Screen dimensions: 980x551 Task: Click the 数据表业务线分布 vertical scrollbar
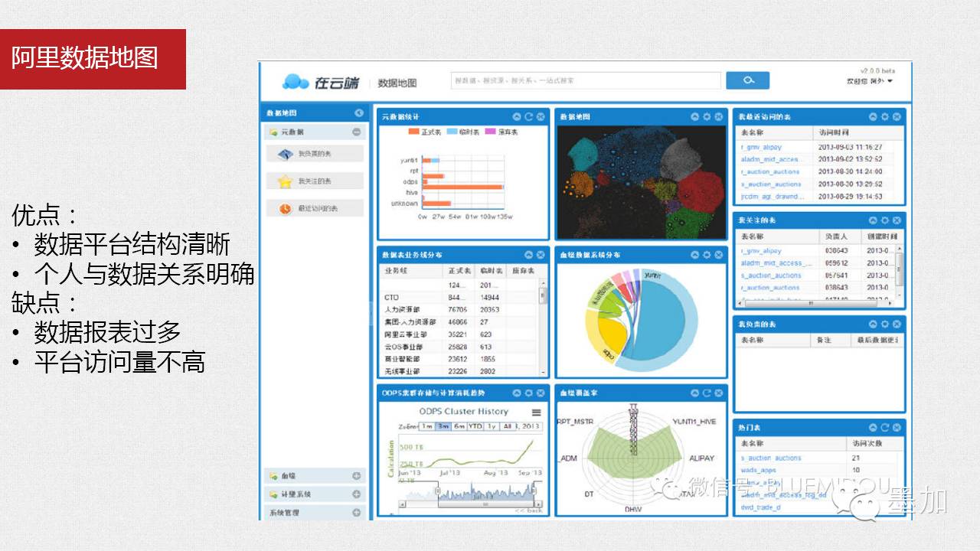pos(544,326)
